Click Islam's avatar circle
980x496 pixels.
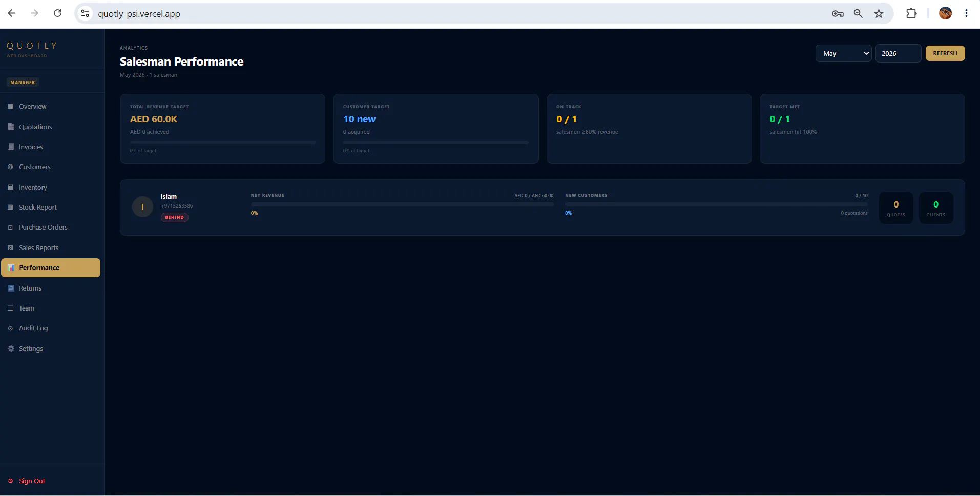point(142,207)
